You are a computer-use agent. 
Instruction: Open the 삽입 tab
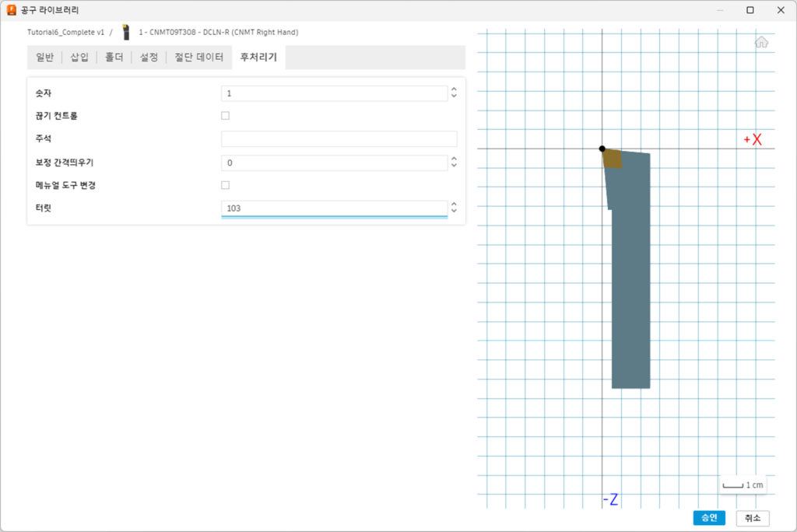click(79, 57)
